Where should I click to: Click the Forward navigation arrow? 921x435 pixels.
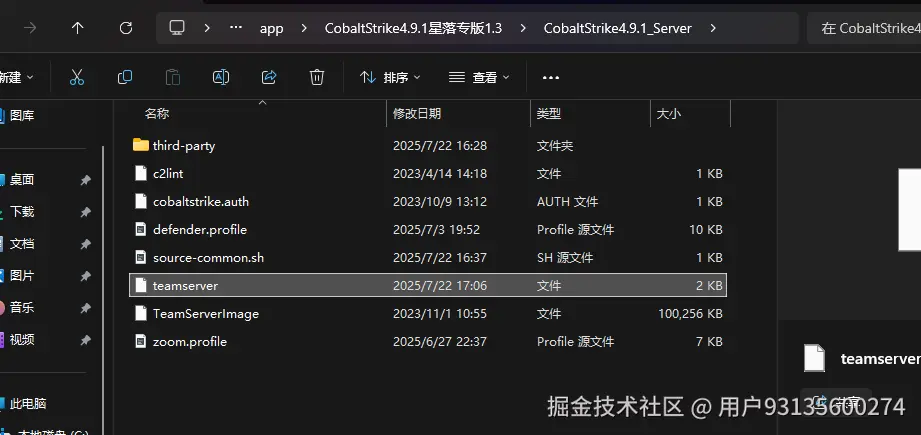(29, 28)
